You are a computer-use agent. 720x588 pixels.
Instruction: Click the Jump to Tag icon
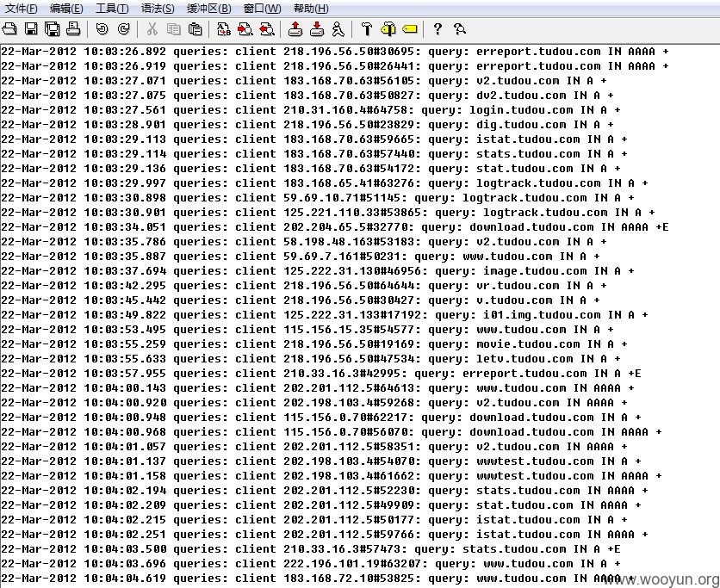[410, 29]
